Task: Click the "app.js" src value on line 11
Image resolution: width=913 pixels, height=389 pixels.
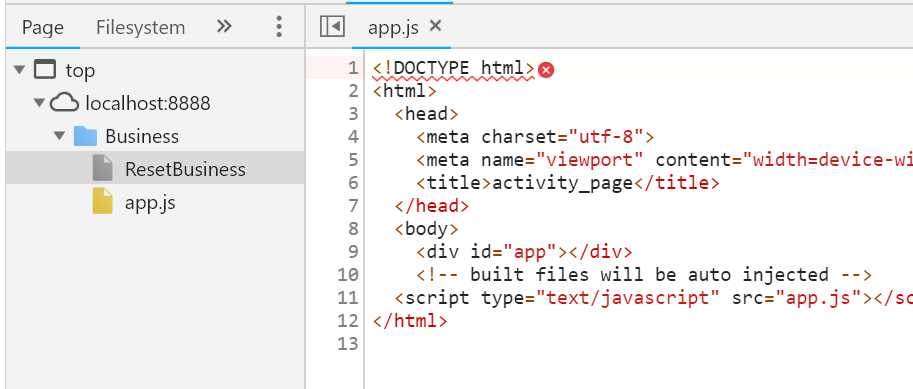Action: pos(823,298)
